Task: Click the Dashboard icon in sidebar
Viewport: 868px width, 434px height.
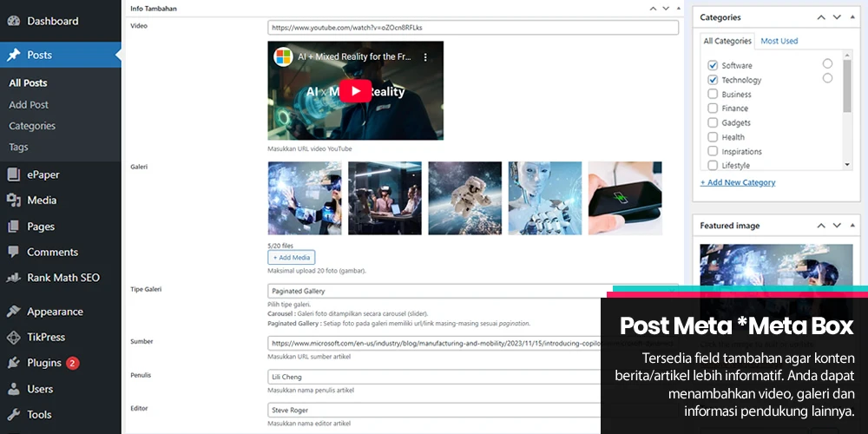Action: click(13, 21)
